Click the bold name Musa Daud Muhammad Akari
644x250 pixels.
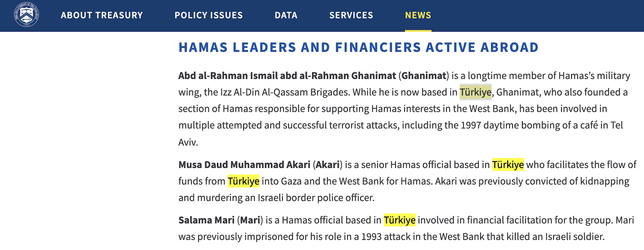click(244, 165)
